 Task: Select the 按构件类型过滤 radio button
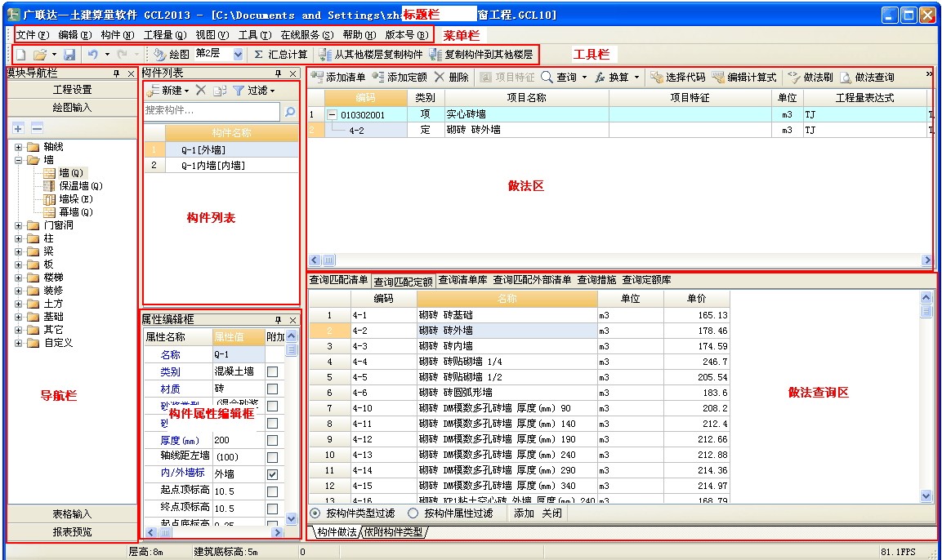click(x=315, y=513)
